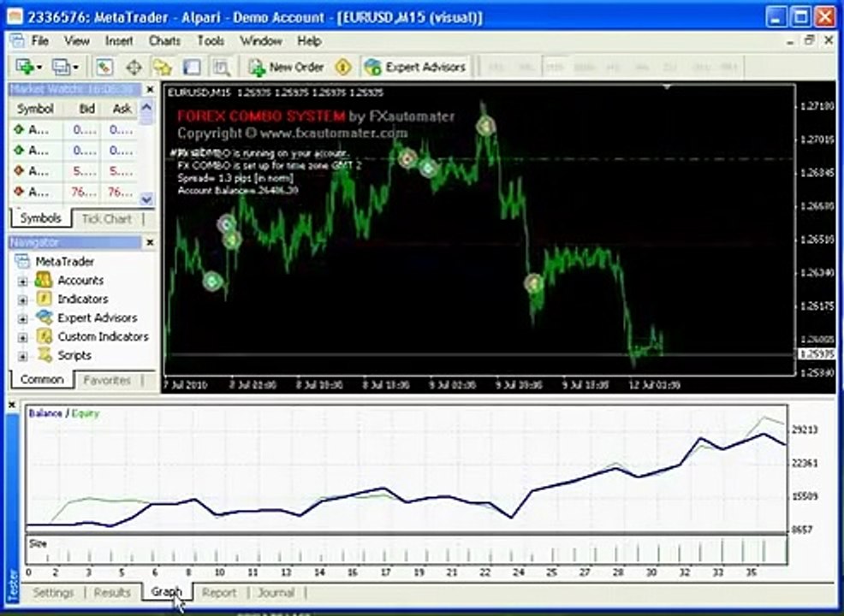This screenshot has width=844, height=616.
Task: Toggle the Data Window crosshair-target icon
Action: tap(134, 68)
